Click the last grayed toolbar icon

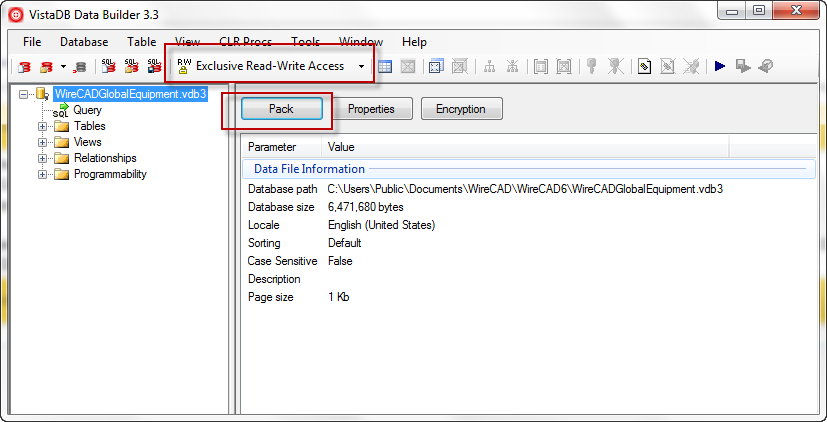point(766,66)
